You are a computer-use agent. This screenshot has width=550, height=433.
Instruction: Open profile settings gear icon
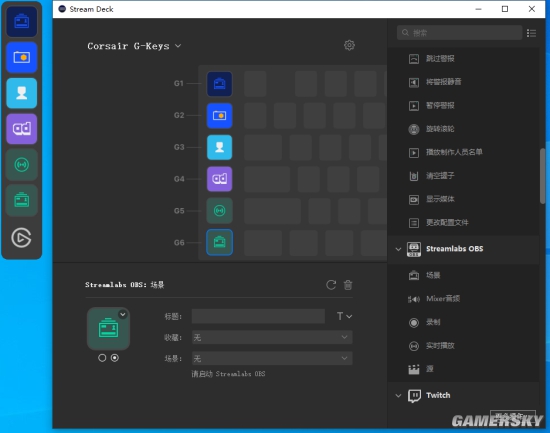point(349,45)
